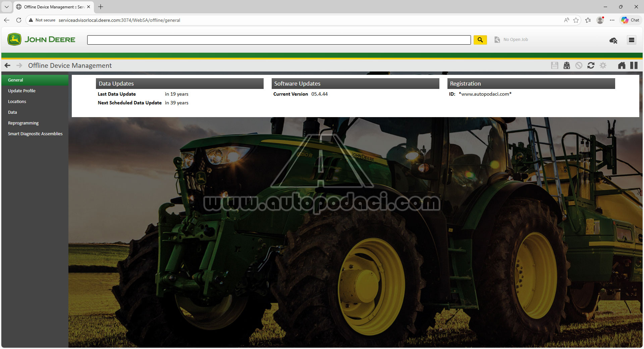Click the refresh sync arrows icon
644x349 pixels.
tap(591, 65)
